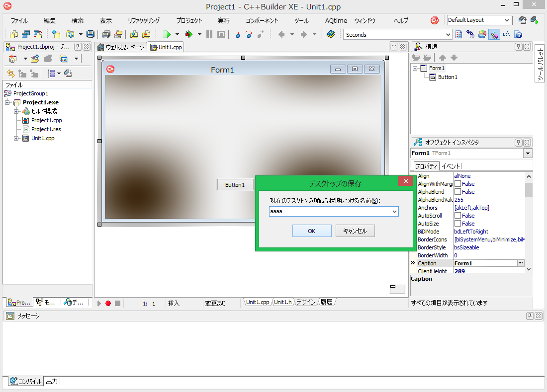Open the リファクタリング menu

tap(143, 21)
